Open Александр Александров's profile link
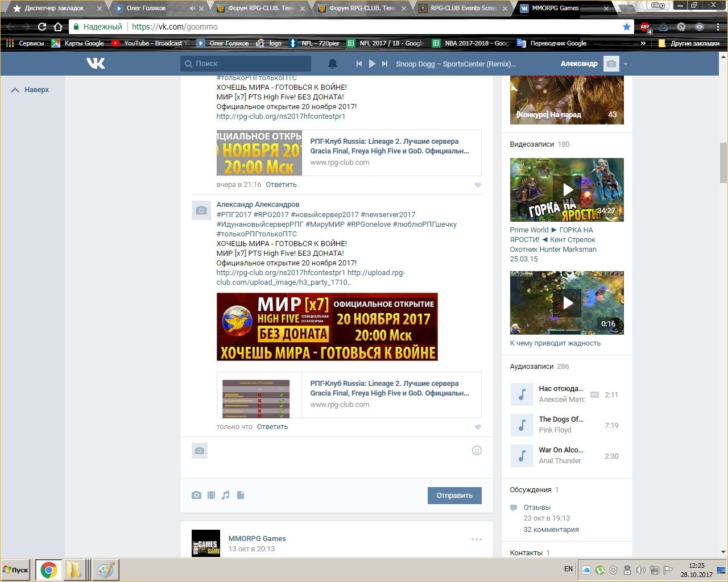The width and height of the screenshot is (728, 582). click(x=258, y=205)
